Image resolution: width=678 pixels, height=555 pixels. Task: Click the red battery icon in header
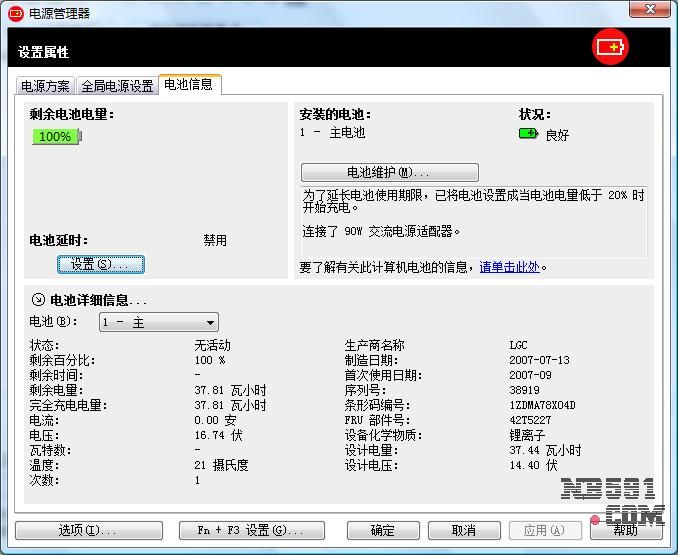tap(609, 47)
